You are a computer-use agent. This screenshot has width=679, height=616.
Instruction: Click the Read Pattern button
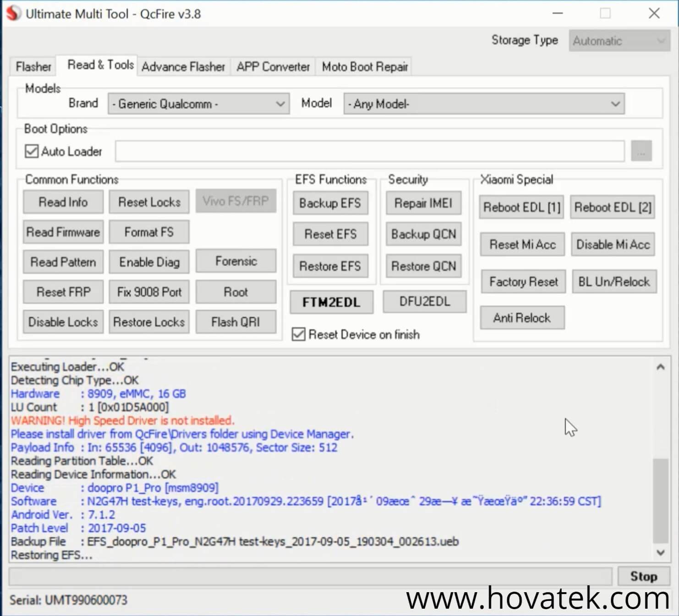tap(63, 262)
